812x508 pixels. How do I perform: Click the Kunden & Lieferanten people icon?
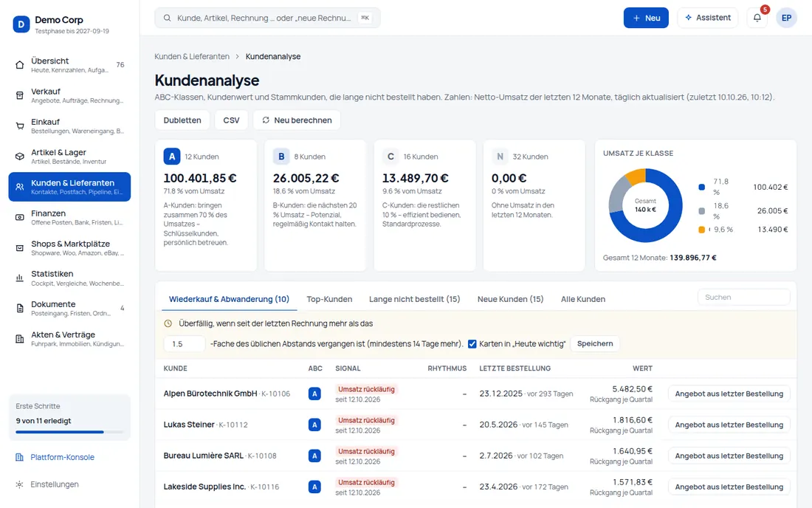tap(20, 187)
